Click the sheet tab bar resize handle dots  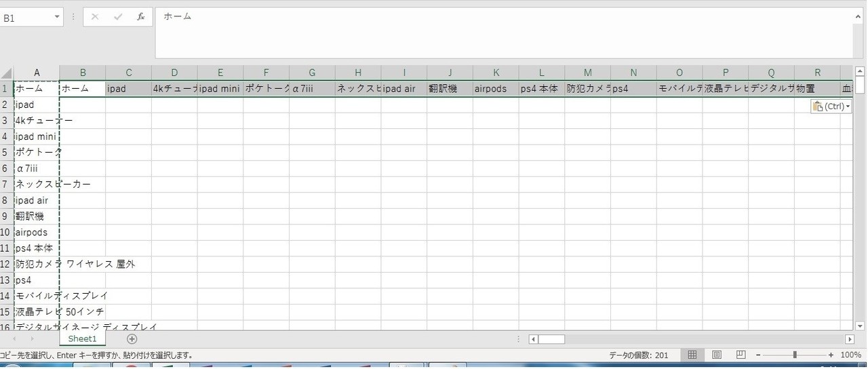tap(519, 338)
